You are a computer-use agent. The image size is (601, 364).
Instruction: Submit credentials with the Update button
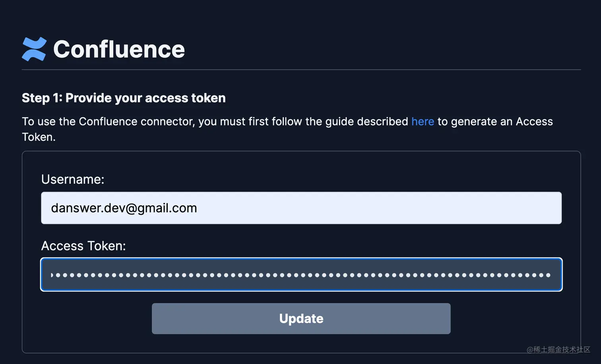coord(301,318)
